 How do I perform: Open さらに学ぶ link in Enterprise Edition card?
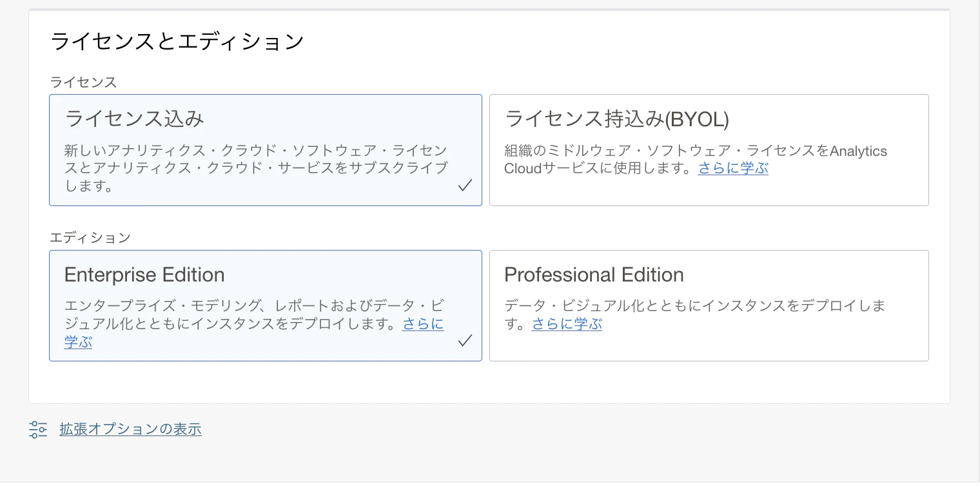[x=423, y=324]
